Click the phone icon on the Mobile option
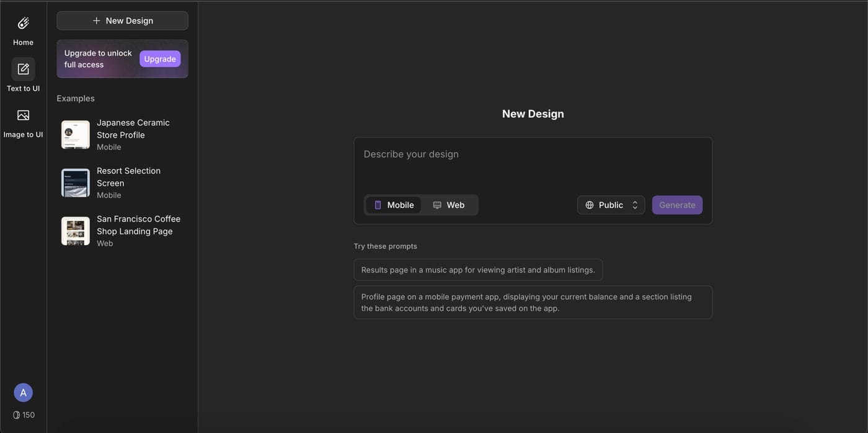This screenshot has height=433, width=868. tap(377, 205)
